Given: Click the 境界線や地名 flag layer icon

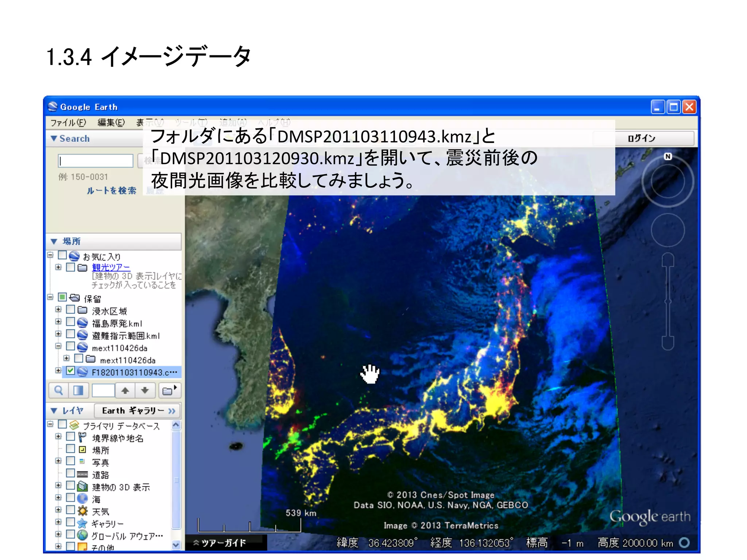Looking at the screenshot, I should (x=82, y=437).
